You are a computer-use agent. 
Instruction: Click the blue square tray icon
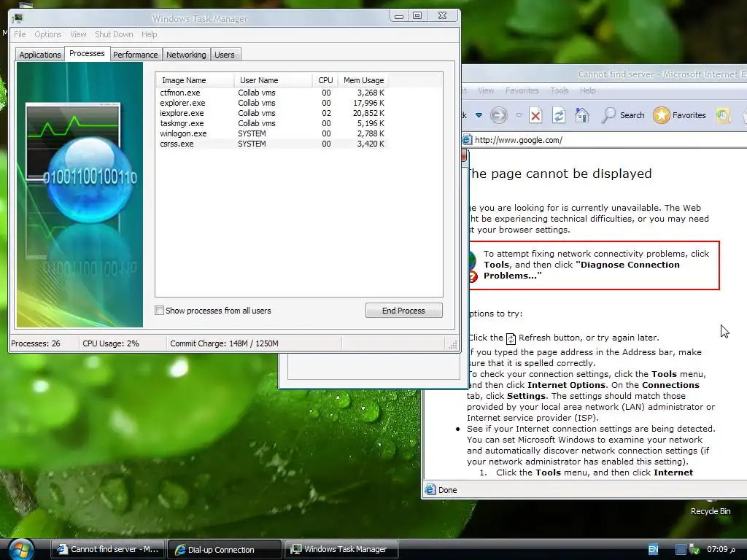681,549
